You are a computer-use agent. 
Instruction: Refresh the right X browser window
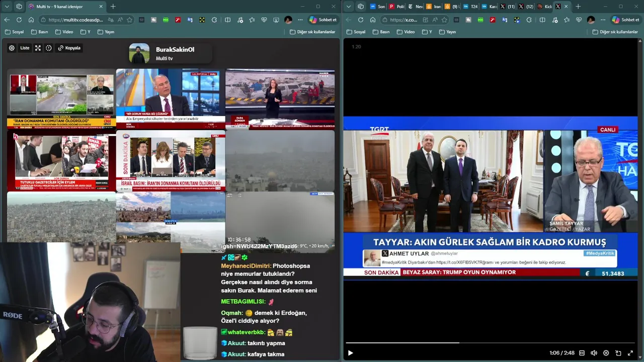point(361,20)
